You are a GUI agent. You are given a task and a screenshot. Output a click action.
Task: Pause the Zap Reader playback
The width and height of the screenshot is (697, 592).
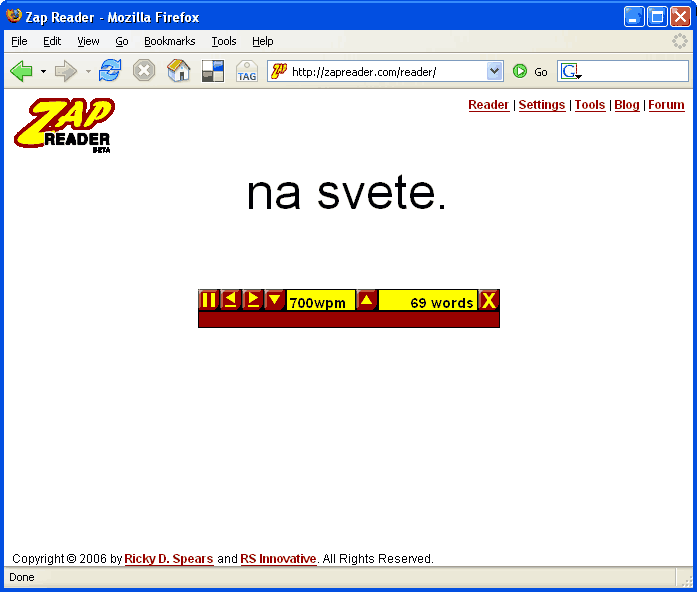pyautogui.click(x=208, y=300)
